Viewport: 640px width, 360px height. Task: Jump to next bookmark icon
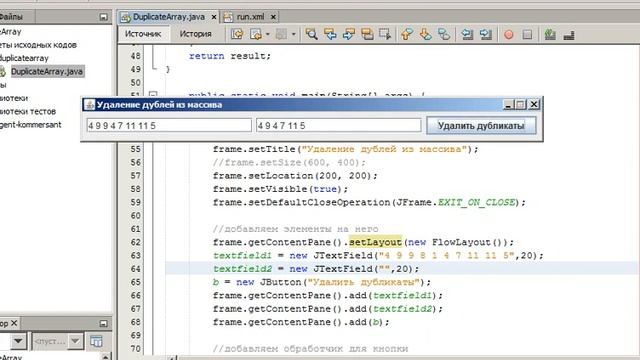pyautogui.click(x=425, y=34)
